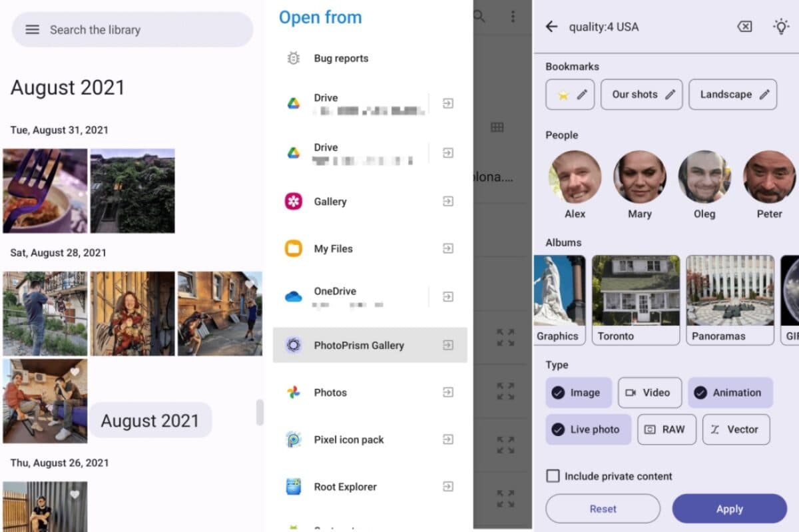Click the pink Gallery app icon
The image size is (799, 532).
pyautogui.click(x=293, y=201)
